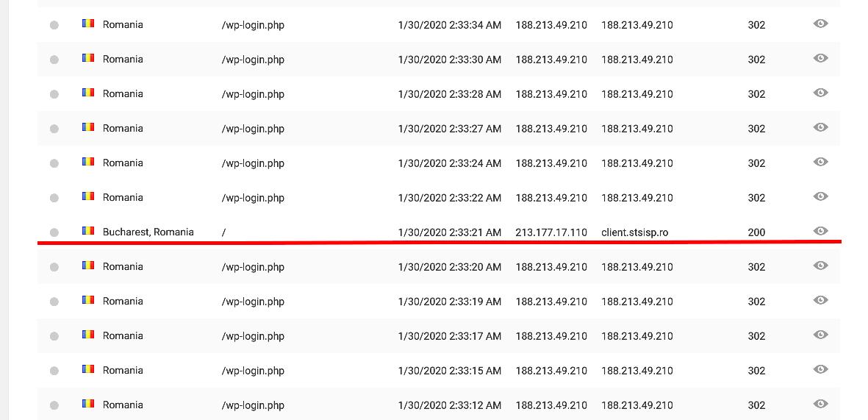Viewport: 868px width, 420px height.
Task: View details of the 2:33:30 AM request
Action: pyautogui.click(x=820, y=59)
